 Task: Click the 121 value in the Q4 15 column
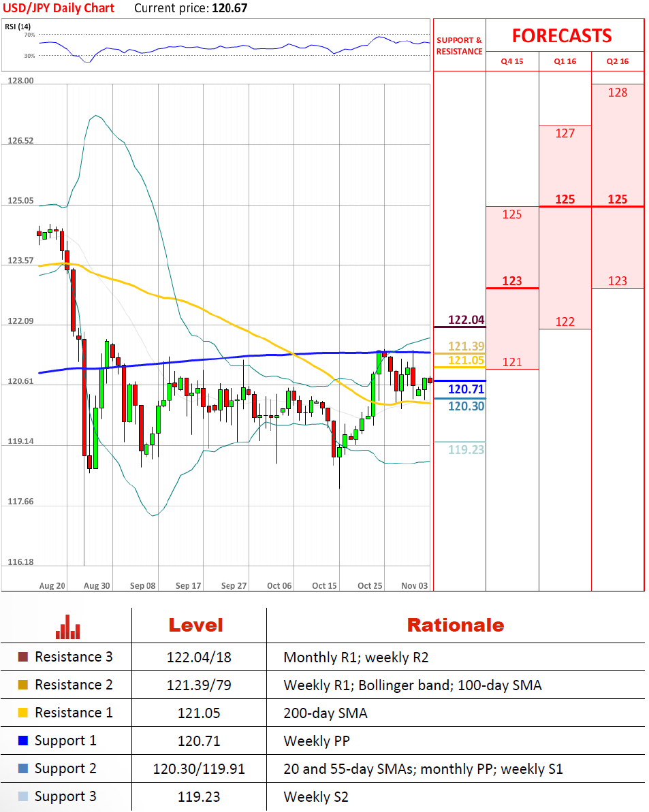(x=511, y=363)
